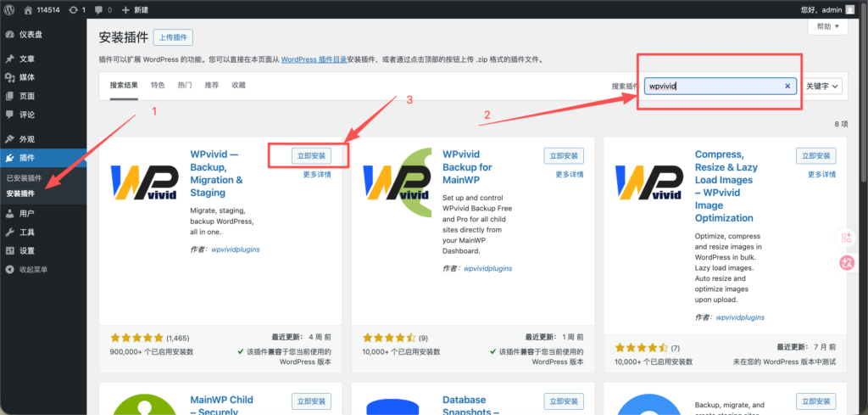Click the 新建 plus button
The height and width of the screenshot is (415, 868).
click(x=135, y=10)
